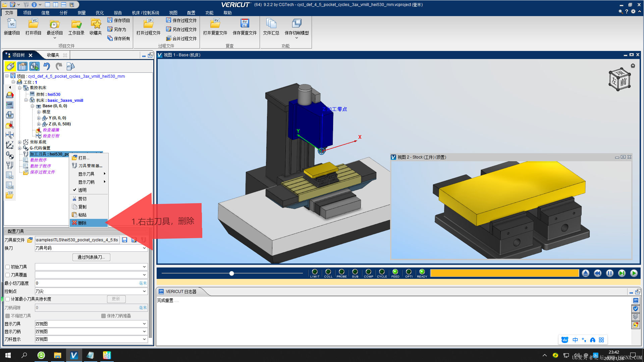Click the 最小切刀高度 input field
Screen dimensions: 644x362
point(91,283)
